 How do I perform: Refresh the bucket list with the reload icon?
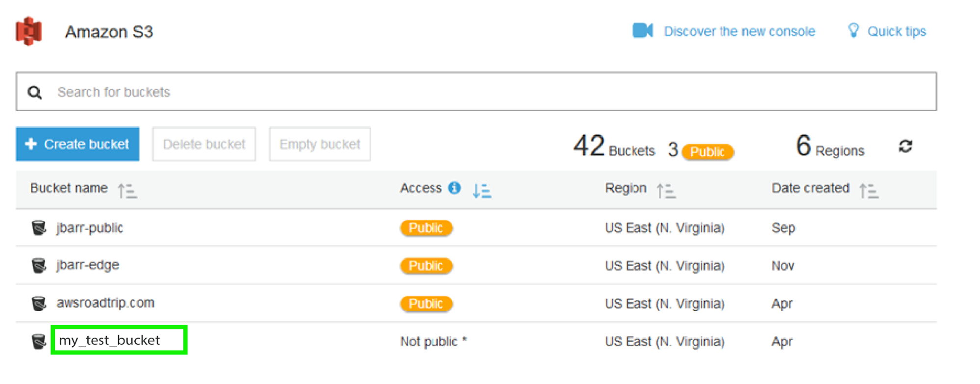905,146
